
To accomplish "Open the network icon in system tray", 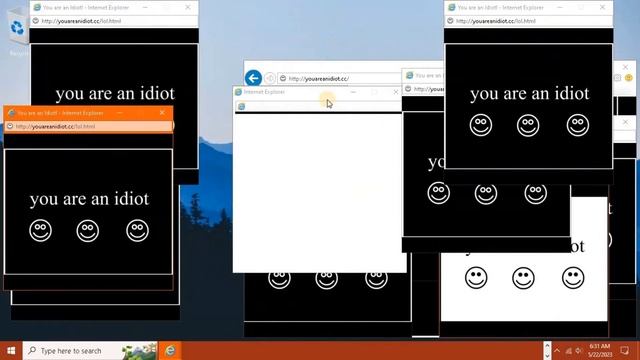I will (x=568, y=351).
